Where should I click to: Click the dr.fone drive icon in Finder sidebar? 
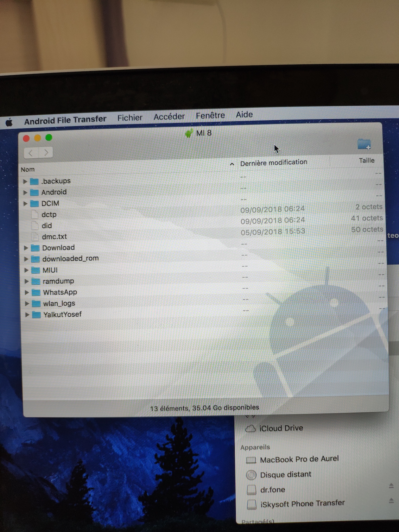point(252,490)
